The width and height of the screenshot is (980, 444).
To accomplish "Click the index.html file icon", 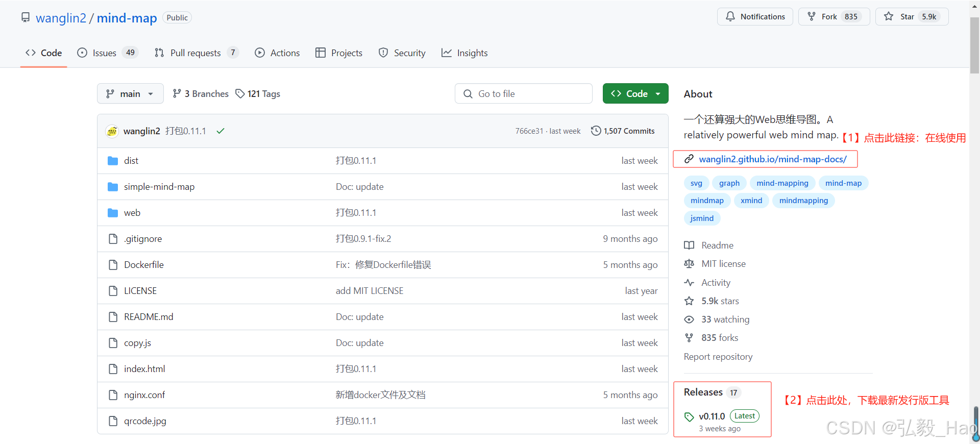I will (113, 369).
